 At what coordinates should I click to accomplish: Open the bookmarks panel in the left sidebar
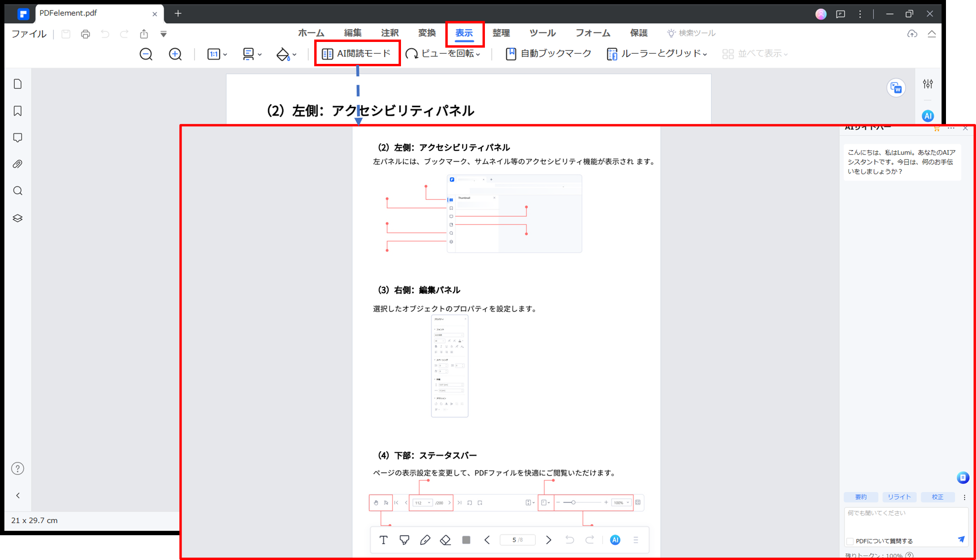tap(18, 111)
